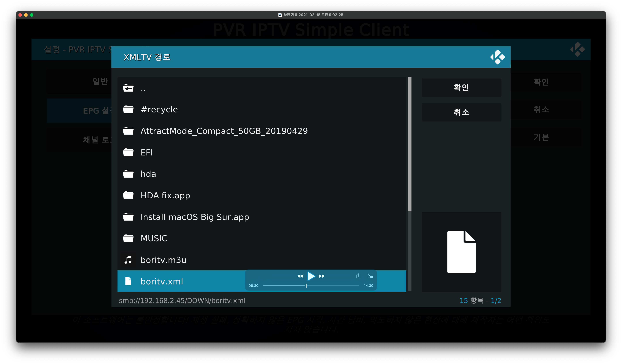Click the share icon in the player overlay

tap(358, 276)
